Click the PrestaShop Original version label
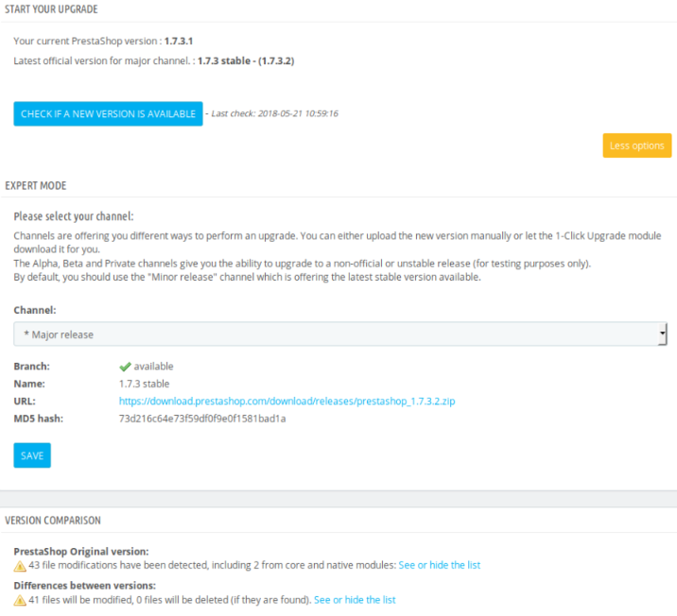 81,552
